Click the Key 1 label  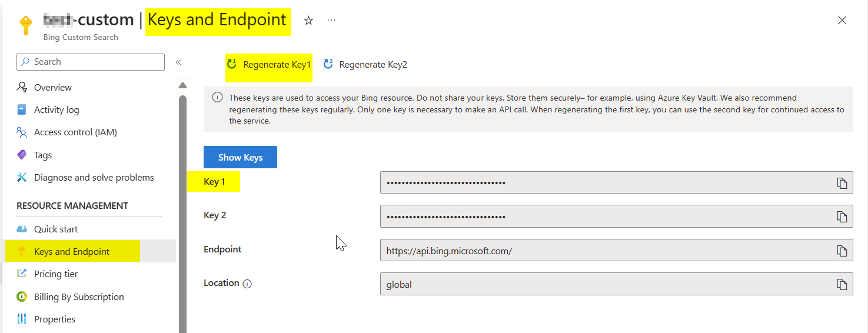[x=214, y=182]
